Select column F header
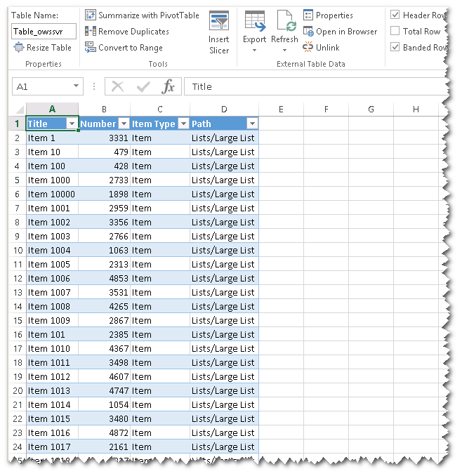 [x=326, y=110]
